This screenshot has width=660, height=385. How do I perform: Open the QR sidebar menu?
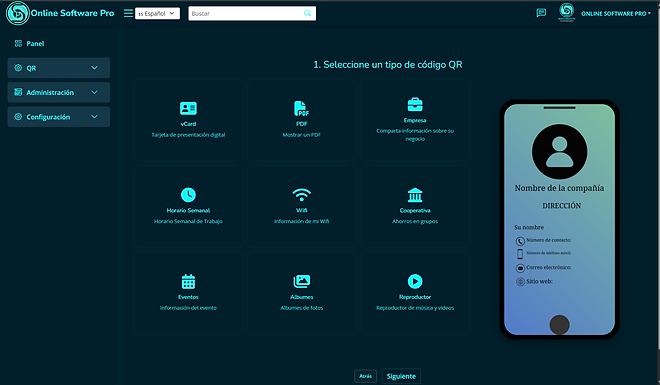tap(59, 68)
